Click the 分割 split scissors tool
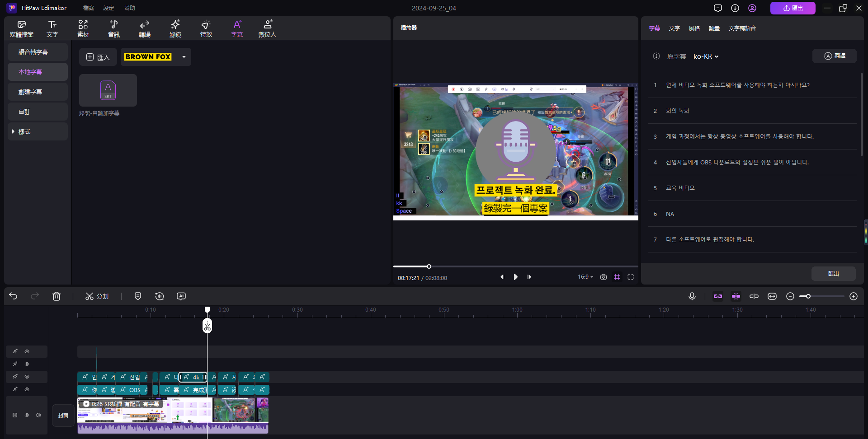868x439 pixels. pyautogui.click(x=97, y=296)
